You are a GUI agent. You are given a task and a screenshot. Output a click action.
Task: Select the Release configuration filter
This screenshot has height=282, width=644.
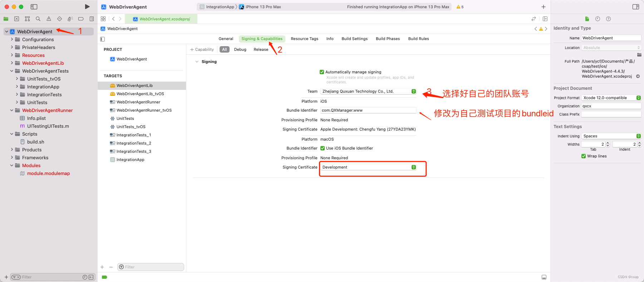pos(261,49)
